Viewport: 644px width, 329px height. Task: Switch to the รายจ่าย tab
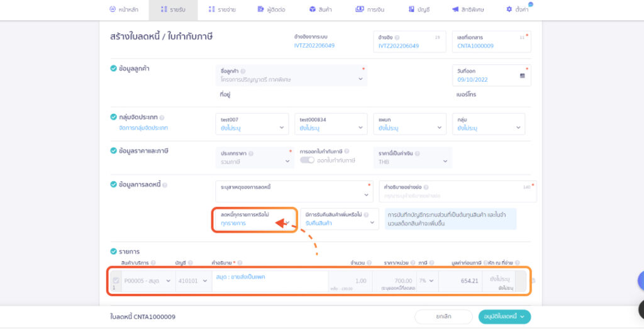pos(219,9)
